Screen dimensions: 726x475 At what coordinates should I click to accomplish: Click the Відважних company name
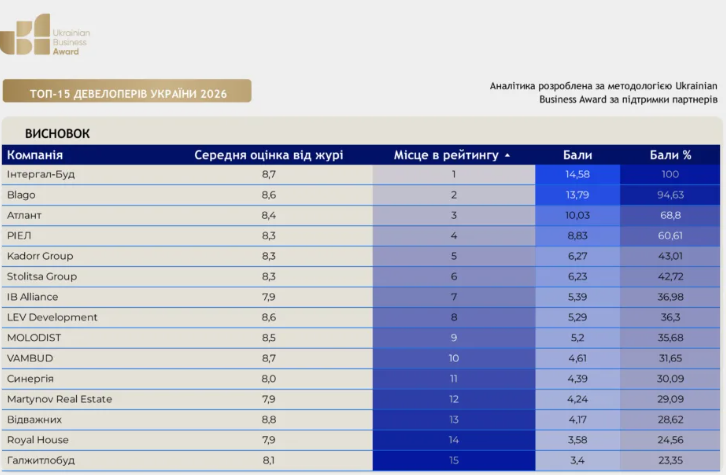pos(34,419)
